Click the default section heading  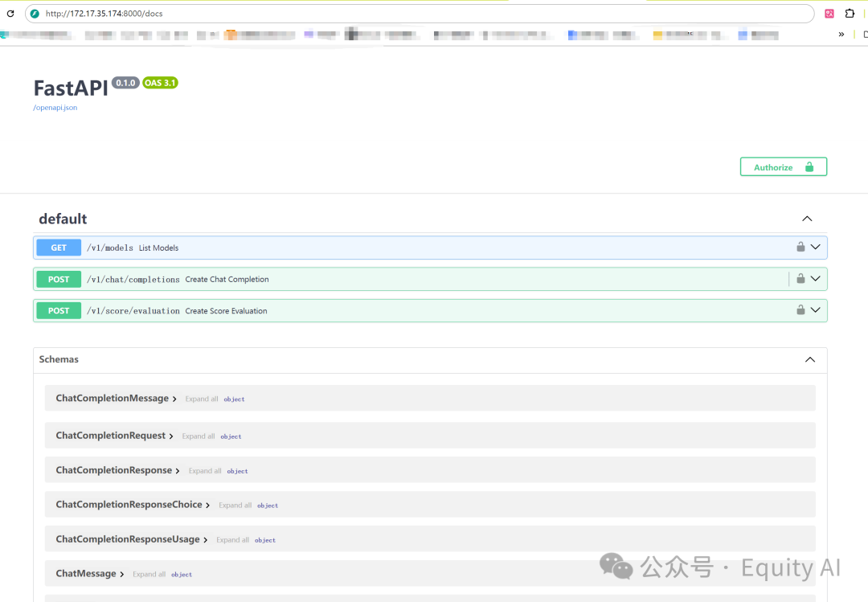pos(63,219)
